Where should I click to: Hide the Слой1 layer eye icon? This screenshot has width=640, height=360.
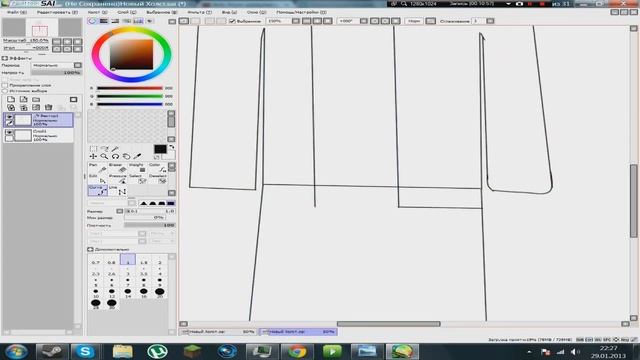pyautogui.click(x=9, y=132)
